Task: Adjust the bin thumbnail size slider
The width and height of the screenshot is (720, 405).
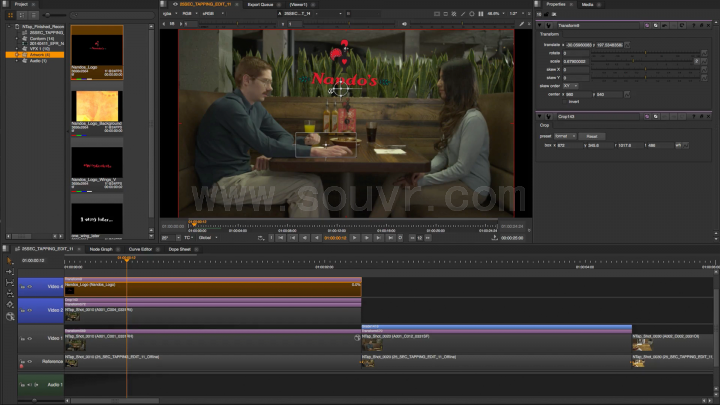Action: coord(55,15)
